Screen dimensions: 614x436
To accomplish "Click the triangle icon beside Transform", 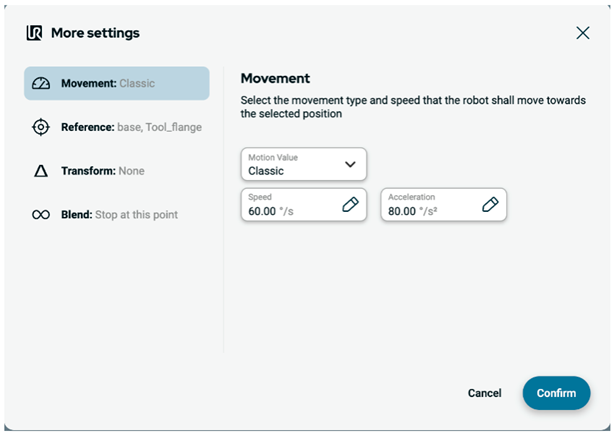I will pyautogui.click(x=41, y=171).
